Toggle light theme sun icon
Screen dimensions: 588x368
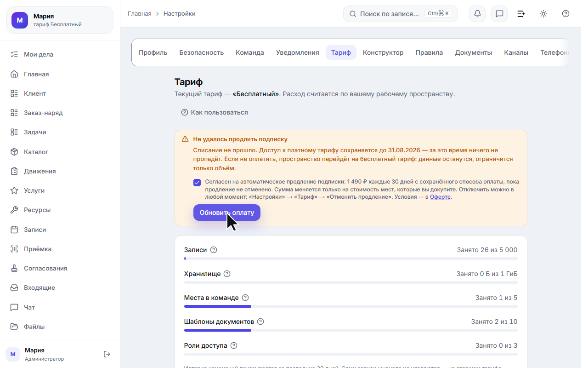(x=543, y=14)
